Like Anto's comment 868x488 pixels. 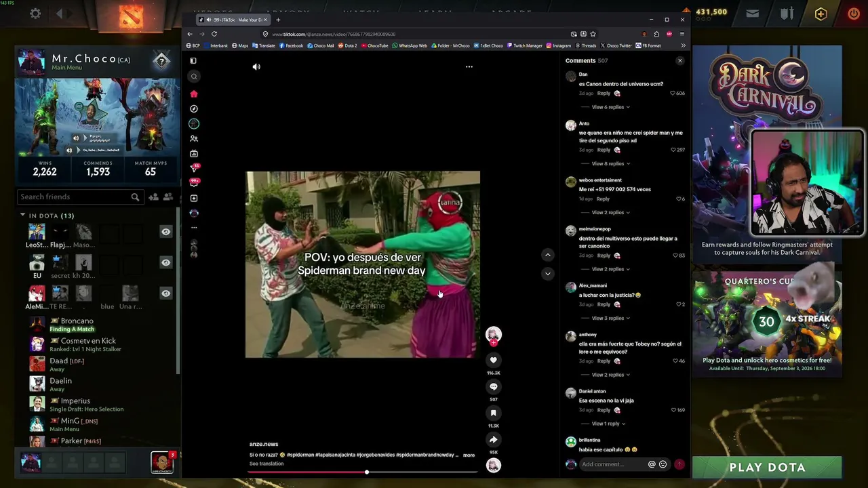click(x=673, y=150)
